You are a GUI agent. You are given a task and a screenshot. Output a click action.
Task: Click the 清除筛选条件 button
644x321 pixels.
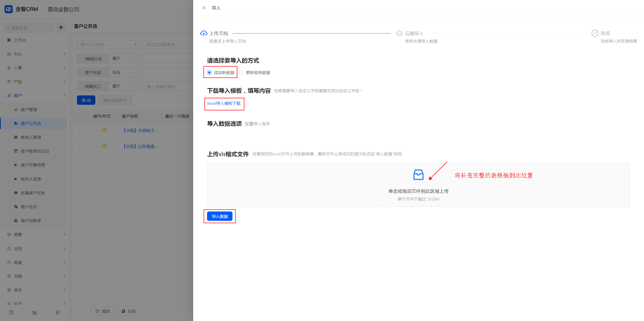tap(115, 100)
